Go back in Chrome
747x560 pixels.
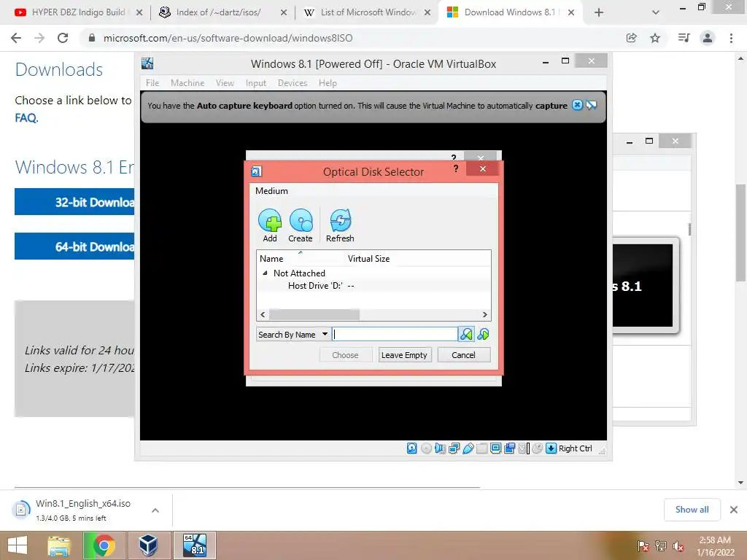[x=16, y=38]
